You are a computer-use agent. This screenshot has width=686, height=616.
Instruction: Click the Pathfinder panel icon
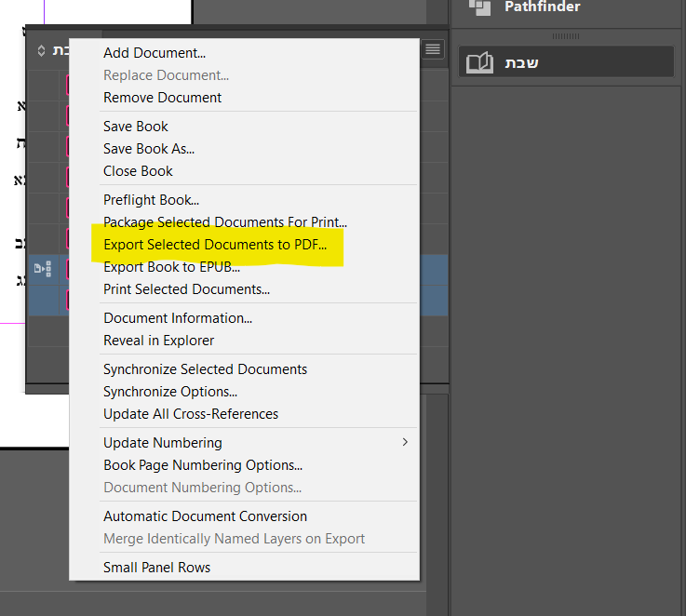click(480, 7)
